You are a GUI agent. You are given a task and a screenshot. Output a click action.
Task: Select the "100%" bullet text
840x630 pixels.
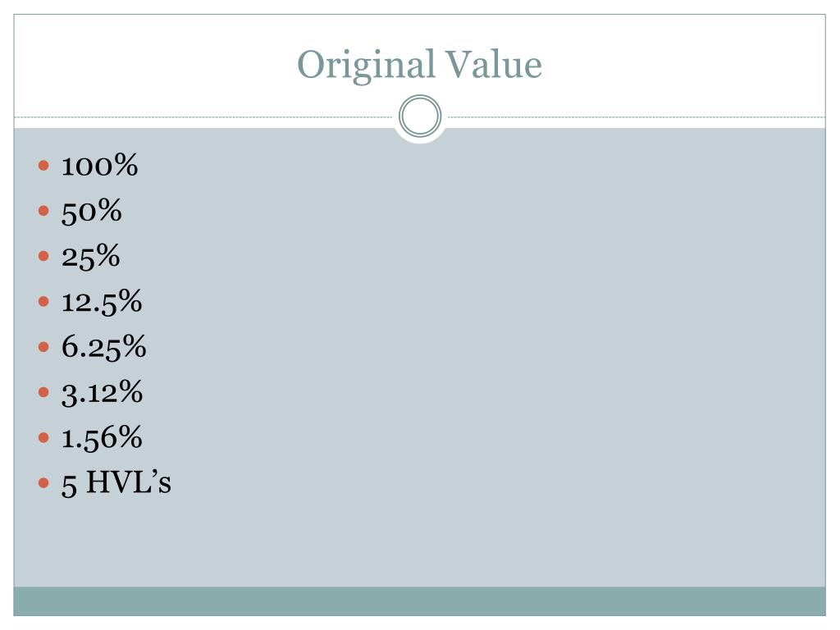tap(99, 167)
